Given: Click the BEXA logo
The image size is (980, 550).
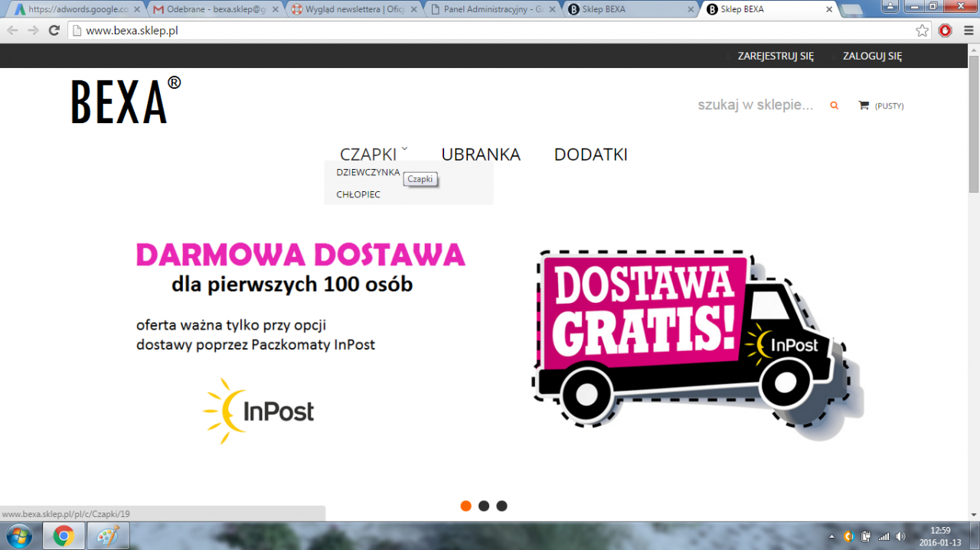Looking at the screenshot, I should tap(126, 100).
